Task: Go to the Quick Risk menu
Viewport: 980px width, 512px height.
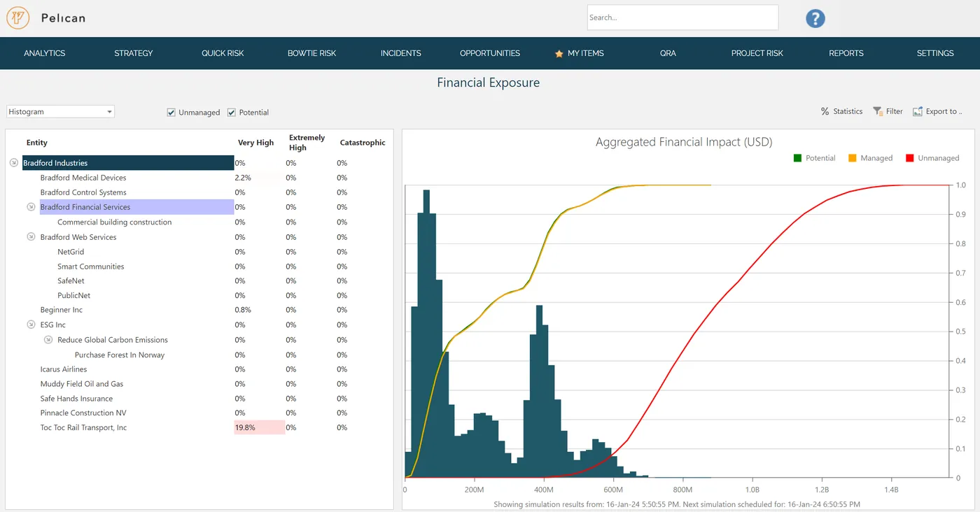Action: coord(223,53)
